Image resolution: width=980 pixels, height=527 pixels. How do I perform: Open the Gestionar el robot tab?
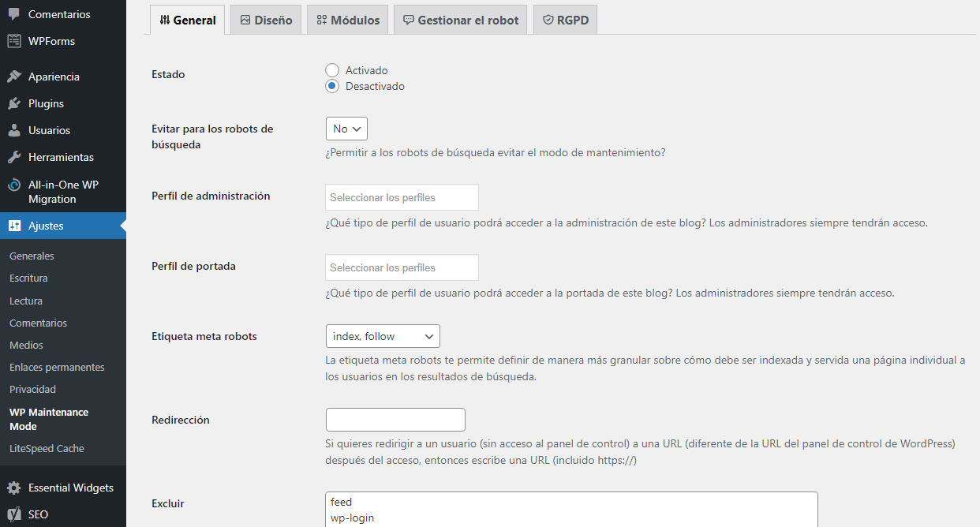click(x=460, y=19)
